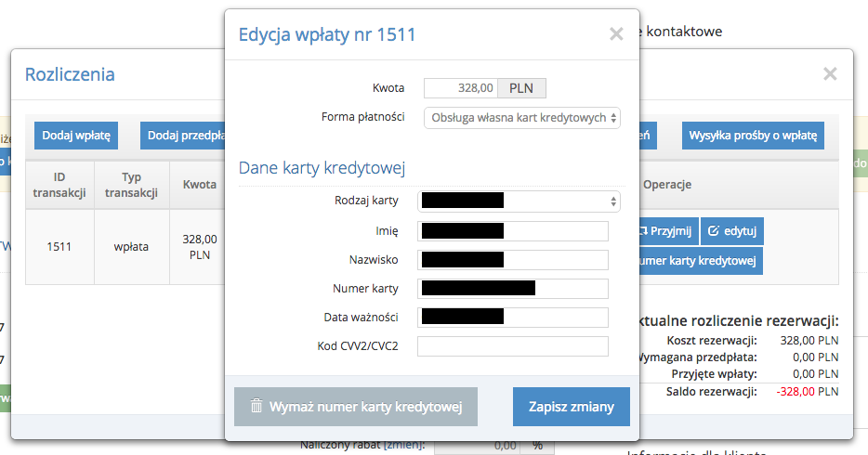868x455 pixels.
Task: Close the Edycja wpłaty nr 1511 dialog
Action: point(616,34)
